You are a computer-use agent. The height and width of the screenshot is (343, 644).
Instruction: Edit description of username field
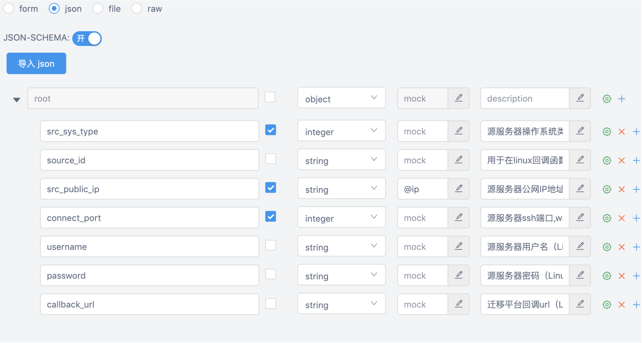coord(580,247)
